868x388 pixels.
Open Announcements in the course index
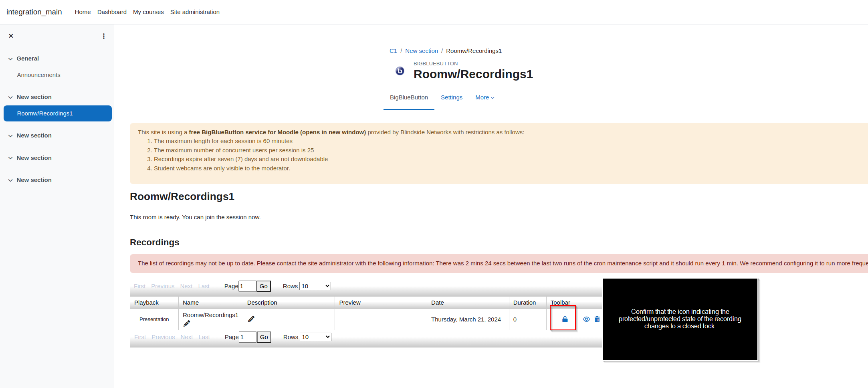pos(38,75)
